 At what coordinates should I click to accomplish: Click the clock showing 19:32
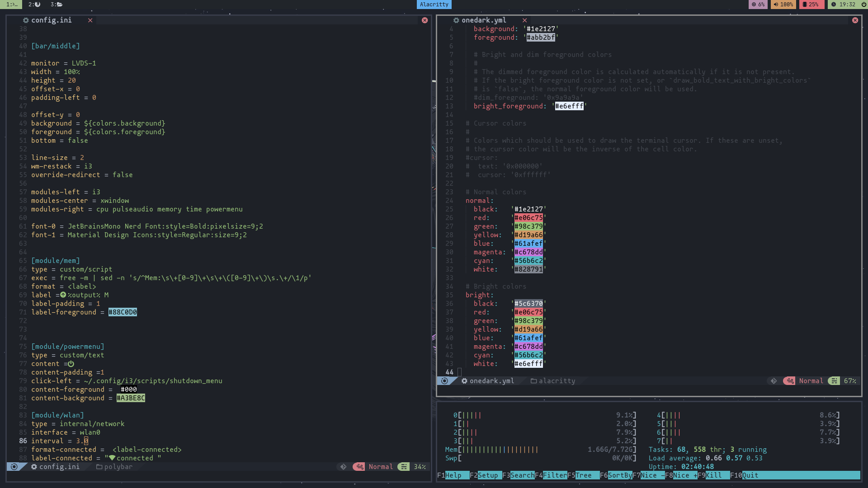coord(844,5)
